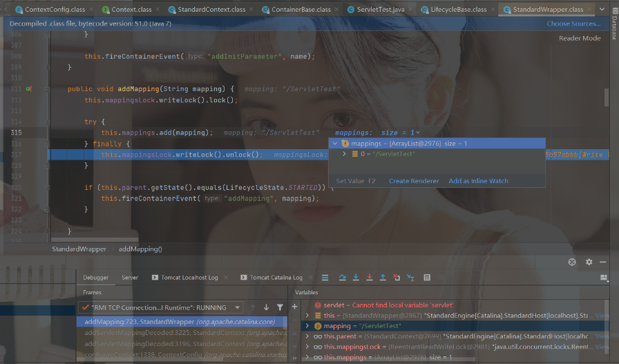The width and height of the screenshot is (619, 364).
Task: Click the Choose Sources link
Action: pyautogui.click(x=573, y=23)
